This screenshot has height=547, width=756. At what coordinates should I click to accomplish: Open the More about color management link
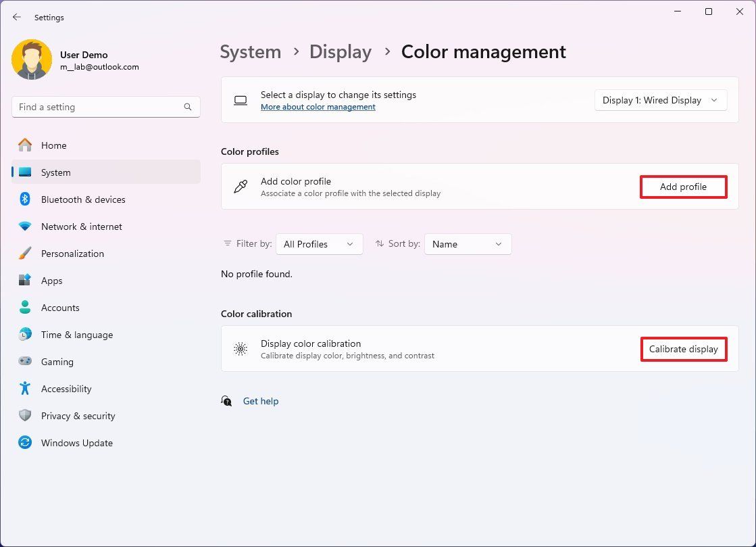pos(318,106)
